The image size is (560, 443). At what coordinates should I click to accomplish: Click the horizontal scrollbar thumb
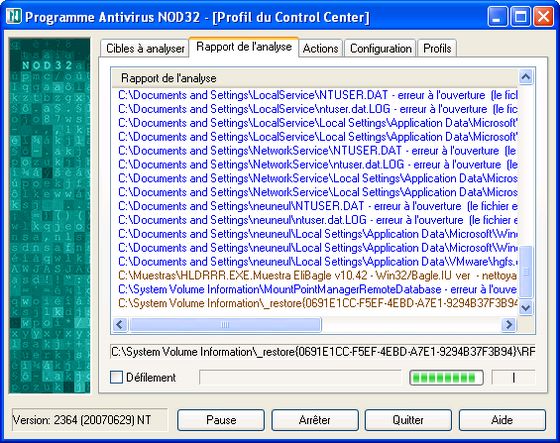pos(225,324)
